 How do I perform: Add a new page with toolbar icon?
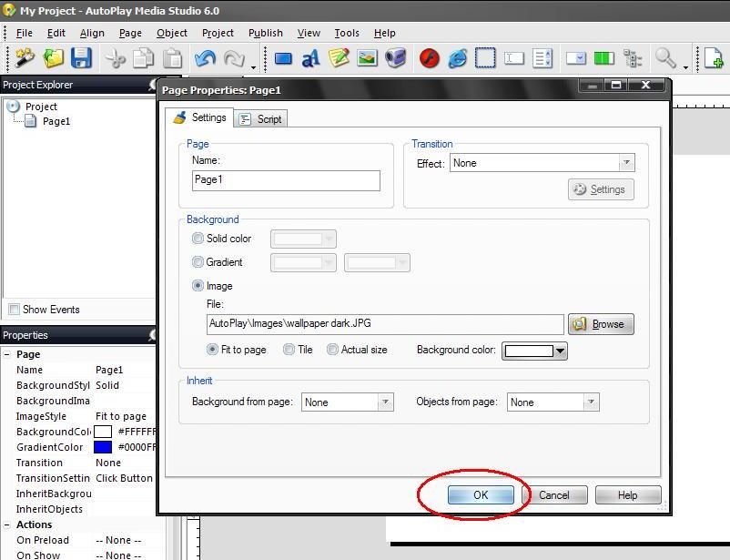(715, 58)
